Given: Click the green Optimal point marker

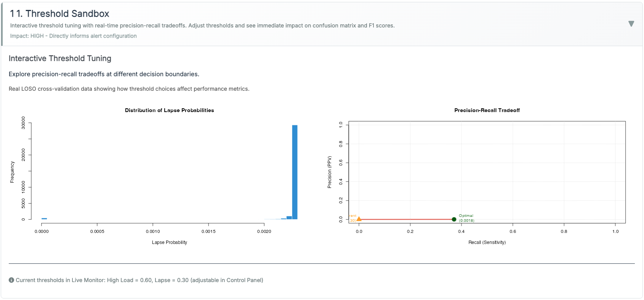Looking at the screenshot, I should click(454, 219).
